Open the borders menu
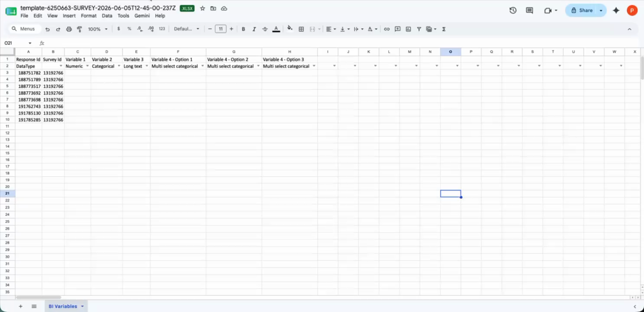Image resolution: width=644 pixels, height=312 pixels. click(301, 29)
